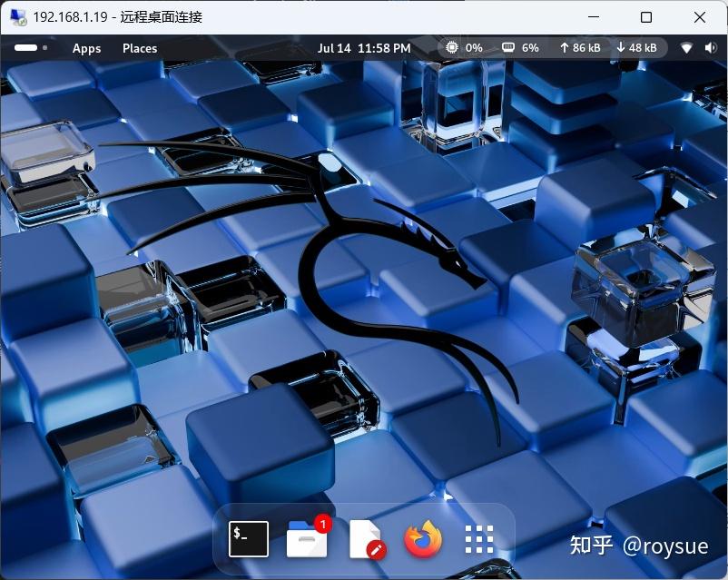Launch the text editor dock icon
The image size is (728, 580).
click(367, 539)
